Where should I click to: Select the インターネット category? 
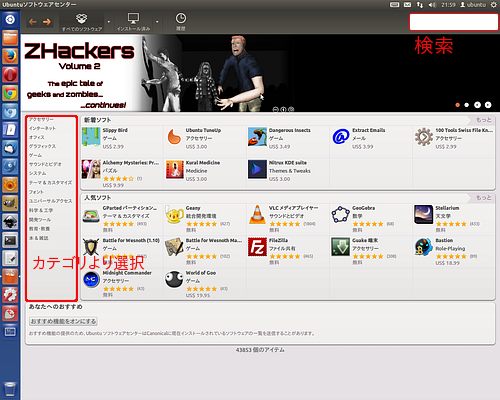42,128
